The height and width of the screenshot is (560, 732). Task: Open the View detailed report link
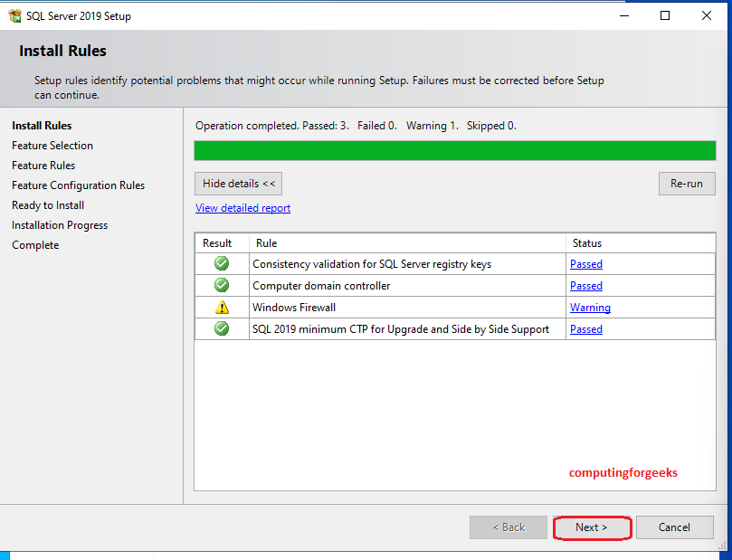[242, 208]
